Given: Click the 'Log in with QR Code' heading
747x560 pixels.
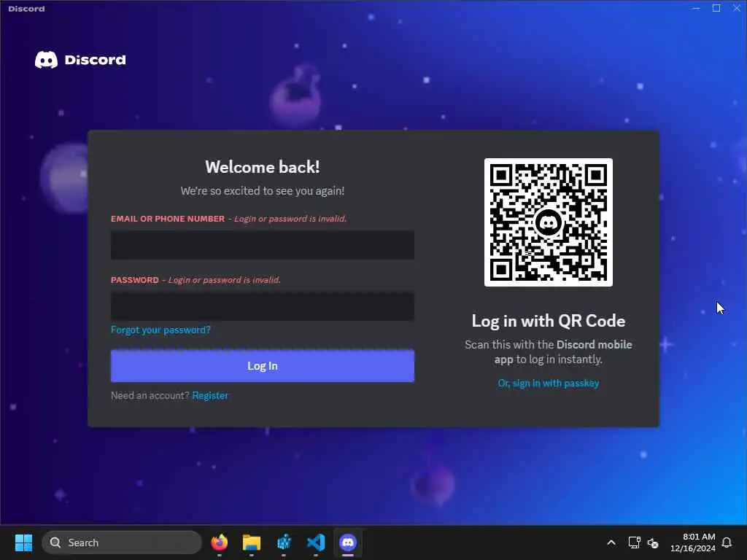Looking at the screenshot, I should click(549, 321).
